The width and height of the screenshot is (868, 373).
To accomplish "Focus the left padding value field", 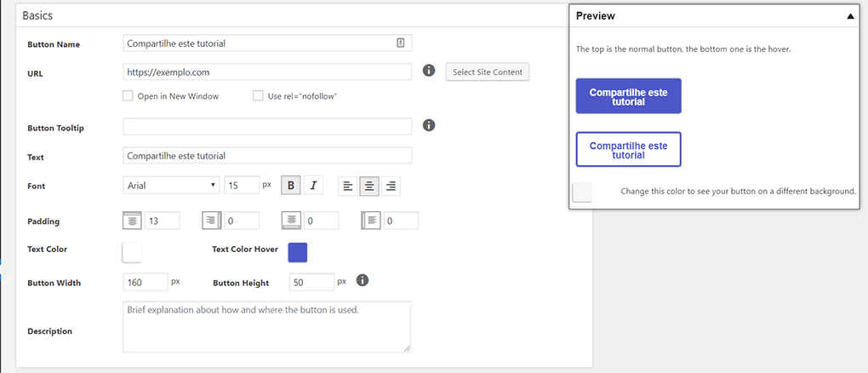I will pyautogui.click(x=402, y=221).
